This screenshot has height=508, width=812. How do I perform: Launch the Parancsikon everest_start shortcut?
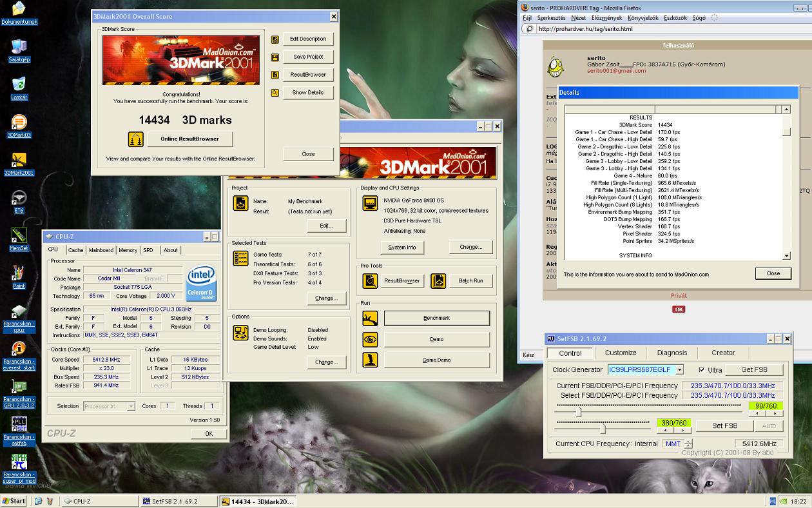coord(19,356)
